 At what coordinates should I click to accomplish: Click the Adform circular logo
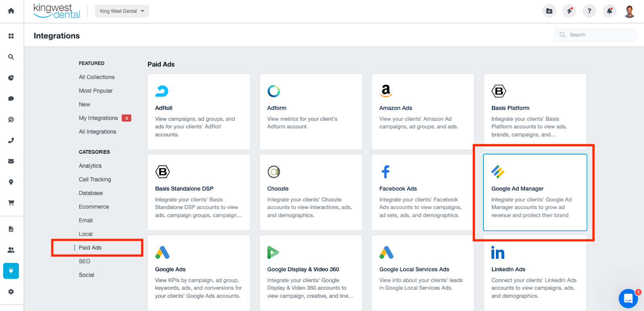point(274,91)
